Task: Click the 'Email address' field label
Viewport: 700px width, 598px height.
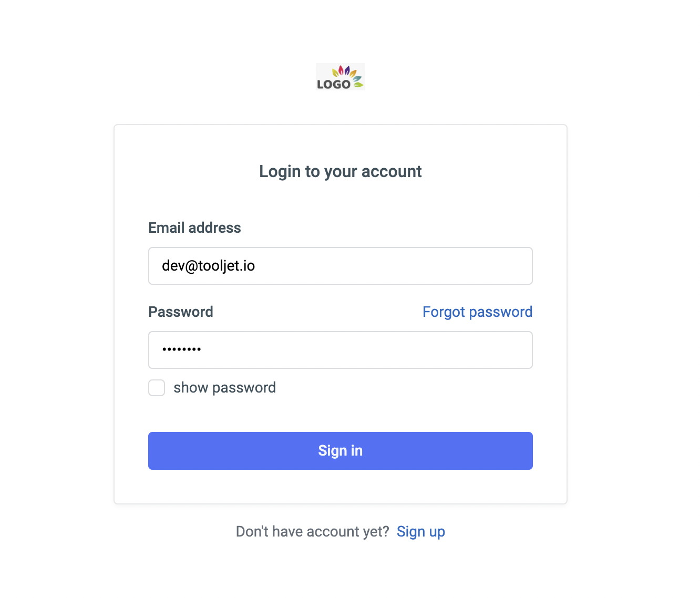Action: pyautogui.click(x=194, y=228)
